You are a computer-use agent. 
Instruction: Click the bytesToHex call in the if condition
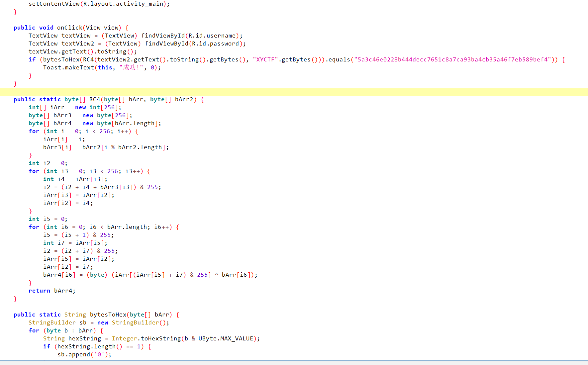[61, 59]
